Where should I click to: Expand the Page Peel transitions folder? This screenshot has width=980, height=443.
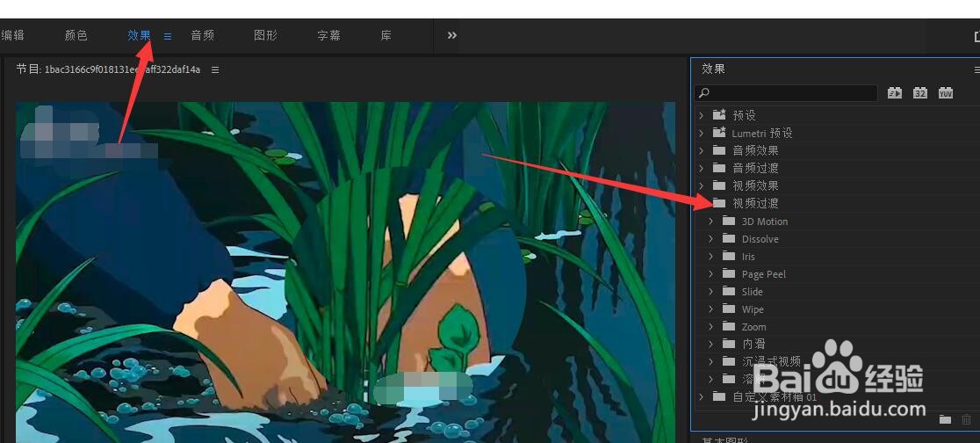(710, 273)
